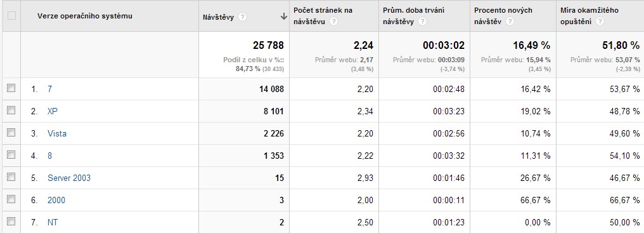Check the box beside NT row

[11, 222]
